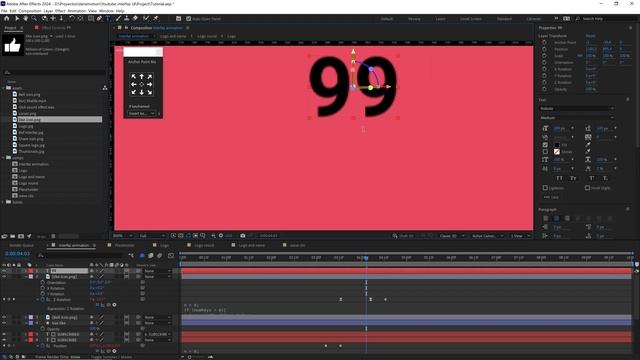This screenshot has height=360, width=640.
Task: Select the Roto Brush tool
Action: (x=146, y=18)
